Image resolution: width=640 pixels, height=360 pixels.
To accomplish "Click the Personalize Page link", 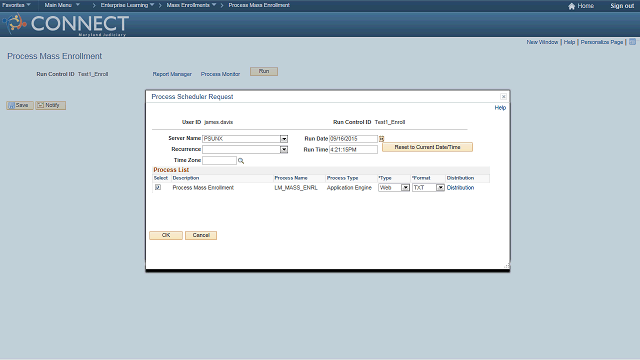I will point(602,42).
